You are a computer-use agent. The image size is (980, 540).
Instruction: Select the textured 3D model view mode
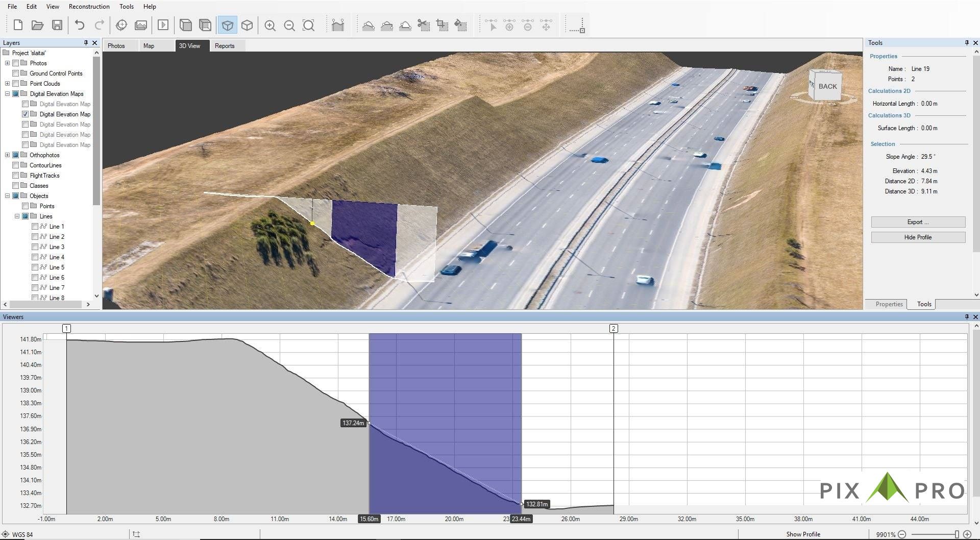tap(228, 24)
